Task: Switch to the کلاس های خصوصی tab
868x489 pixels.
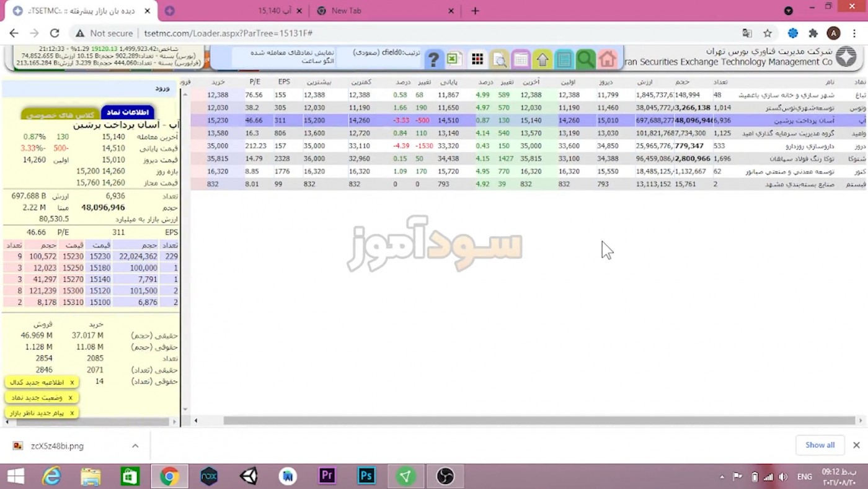Action: point(60,115)
